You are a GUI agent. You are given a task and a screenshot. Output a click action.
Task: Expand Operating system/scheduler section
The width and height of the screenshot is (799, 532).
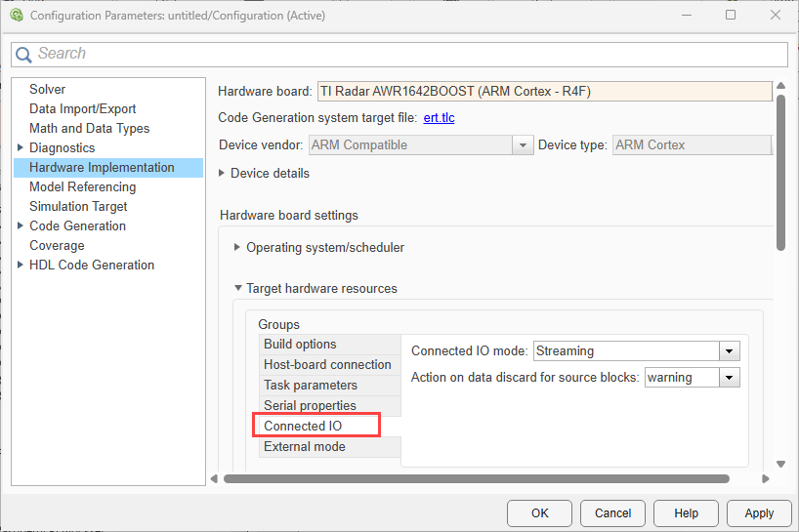(x=237, y=247)
